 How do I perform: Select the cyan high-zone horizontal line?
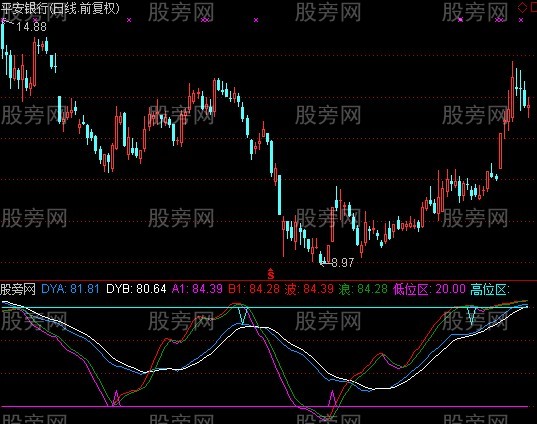pyautogui.click(x=264, y=307)
